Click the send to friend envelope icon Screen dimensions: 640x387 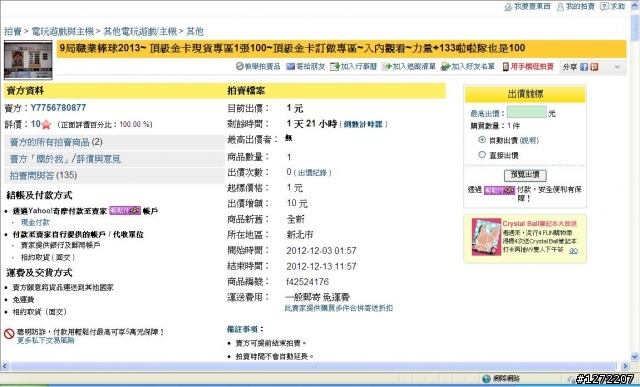click(290, 66)
